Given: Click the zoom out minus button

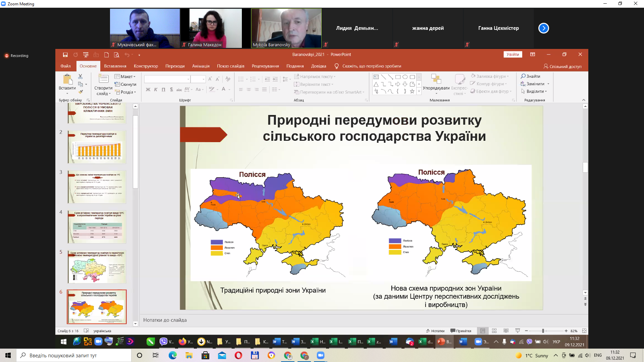Looking at the screenshot, I should pyautogui.click(x=526, y=331).
